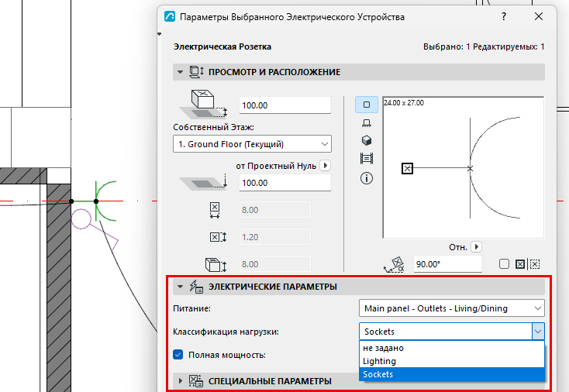Collapse the ЭЛЕКТРИЧЕСКИЕ ПАРАМЕТРЫ panel
The height and width of the screenshot is (392, 569).
click(180, 287)
